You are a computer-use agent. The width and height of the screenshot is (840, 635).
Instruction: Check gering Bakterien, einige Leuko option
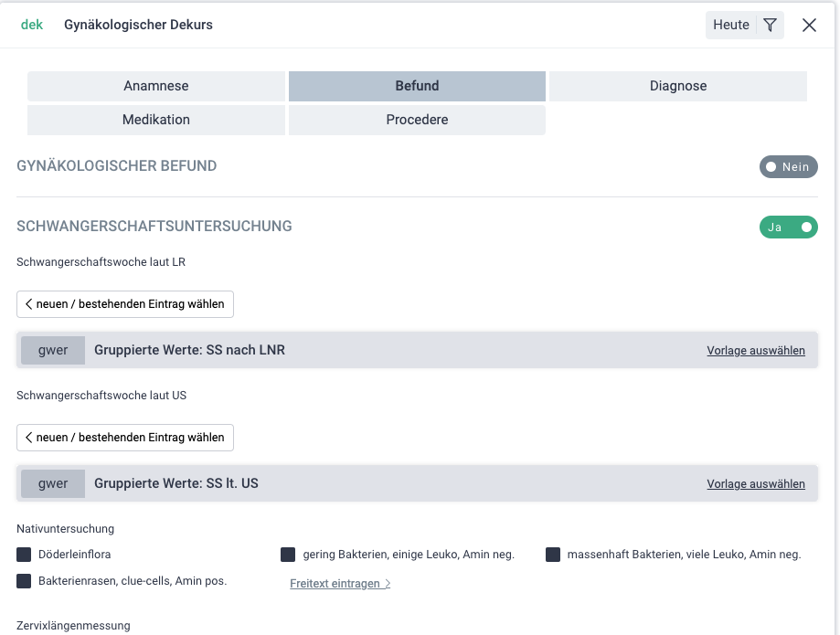pyautogui.click(x=288, y=555)
